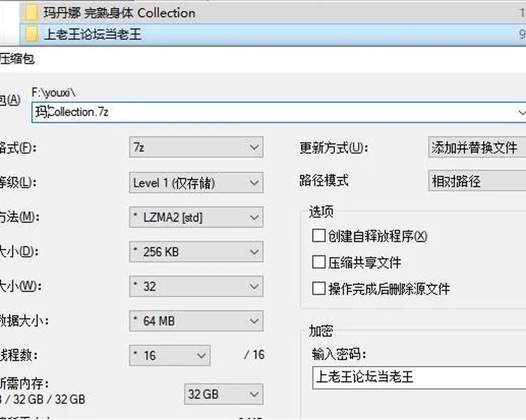
Task: Open the LZMA2 [std] method dropdown
Action: click(196, 217)
